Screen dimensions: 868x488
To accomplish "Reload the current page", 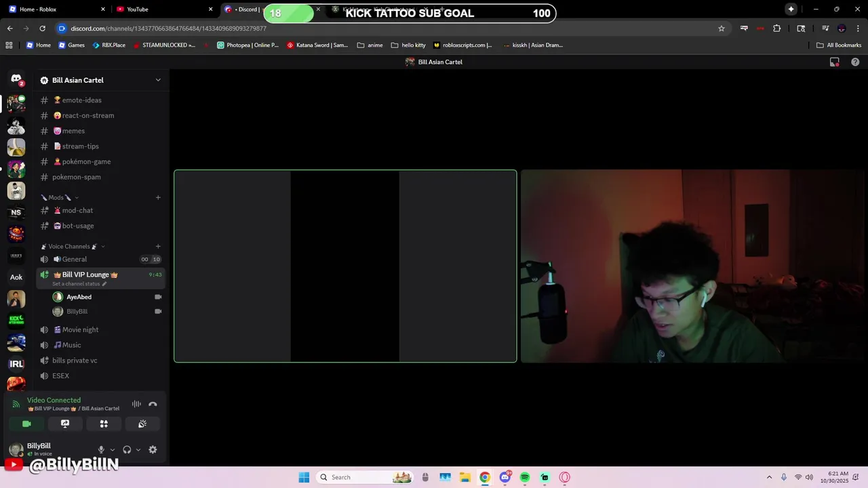I will coord(42,28).
